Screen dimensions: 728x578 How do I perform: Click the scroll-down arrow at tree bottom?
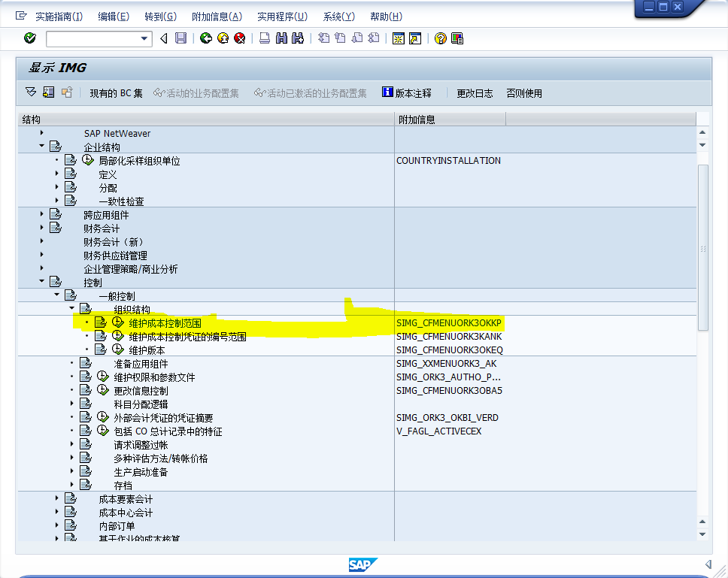[x=702, y=534]
